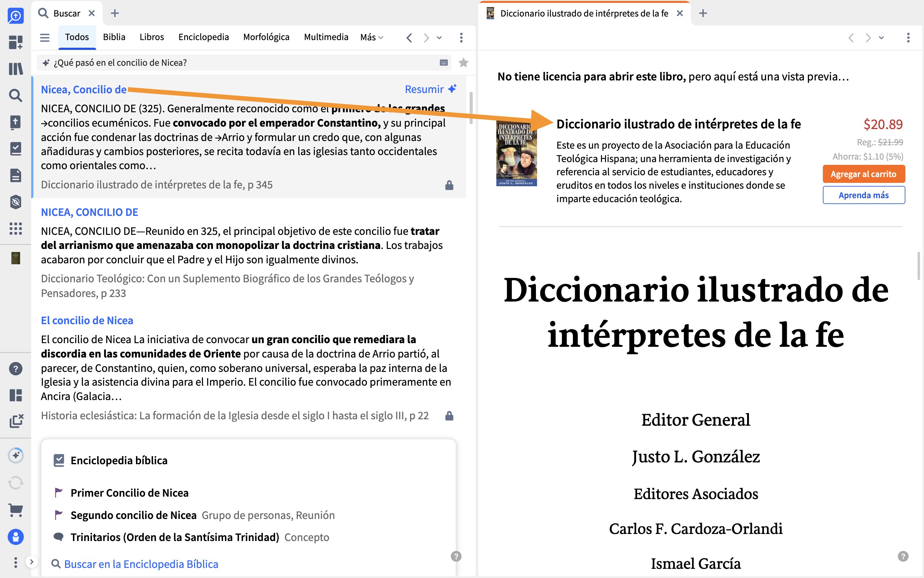Select the Morfológica search tab
The height and width of the screenshot is (578, 924).
point(266,37)
